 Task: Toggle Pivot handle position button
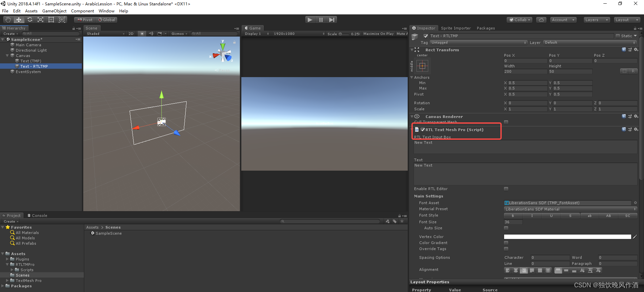point(85,20)
